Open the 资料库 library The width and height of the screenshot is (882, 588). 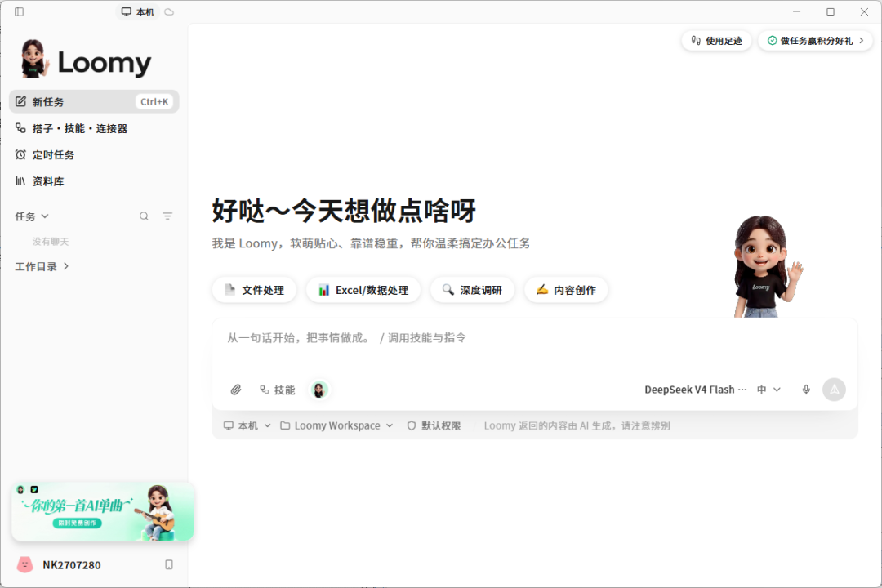[x=94, y=181]
